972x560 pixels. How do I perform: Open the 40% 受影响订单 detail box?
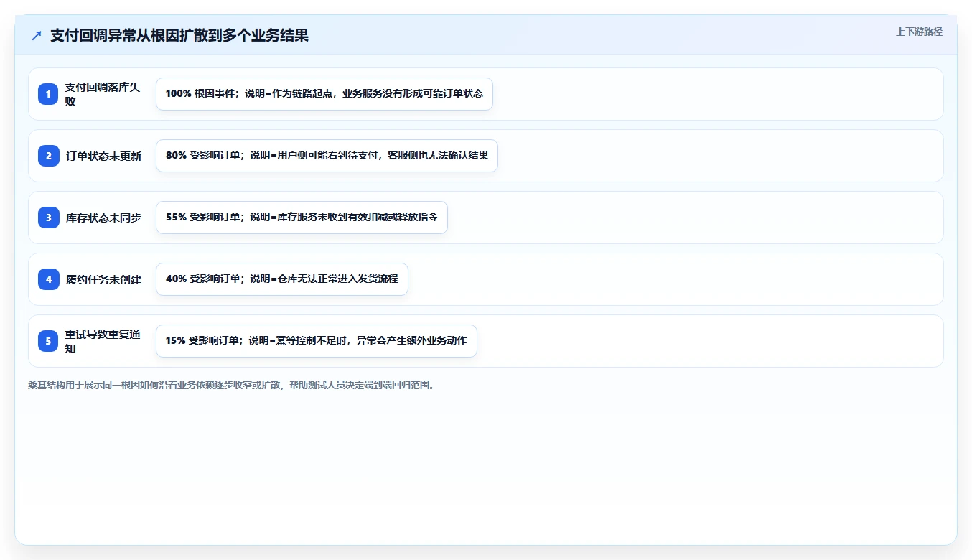click(x=282, y=279)
